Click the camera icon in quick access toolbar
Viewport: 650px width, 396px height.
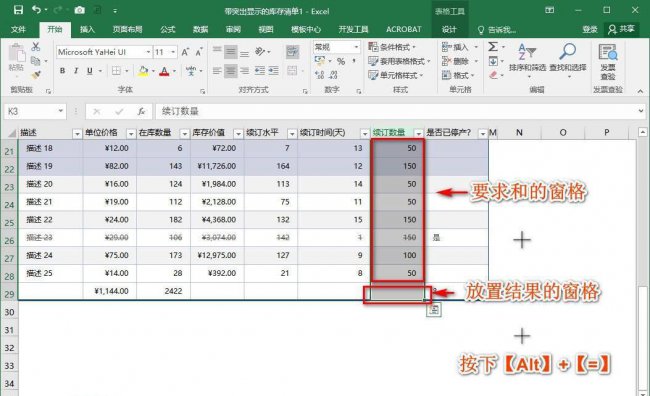80,10
